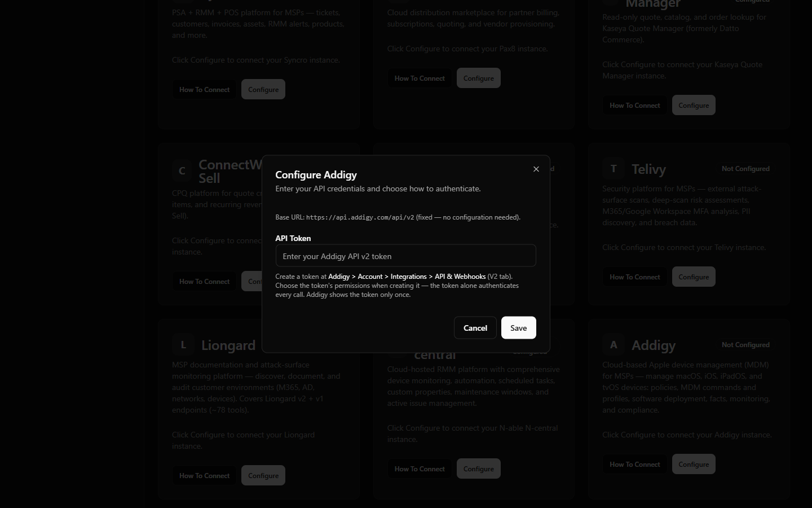The image size is (812, 508).
Task: Click the API Token label
Action: (293, 238)
